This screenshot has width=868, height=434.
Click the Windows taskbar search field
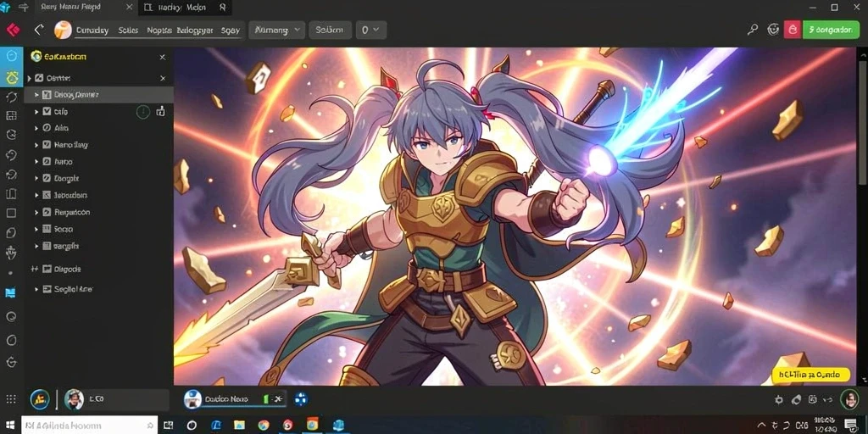[90, 426]
